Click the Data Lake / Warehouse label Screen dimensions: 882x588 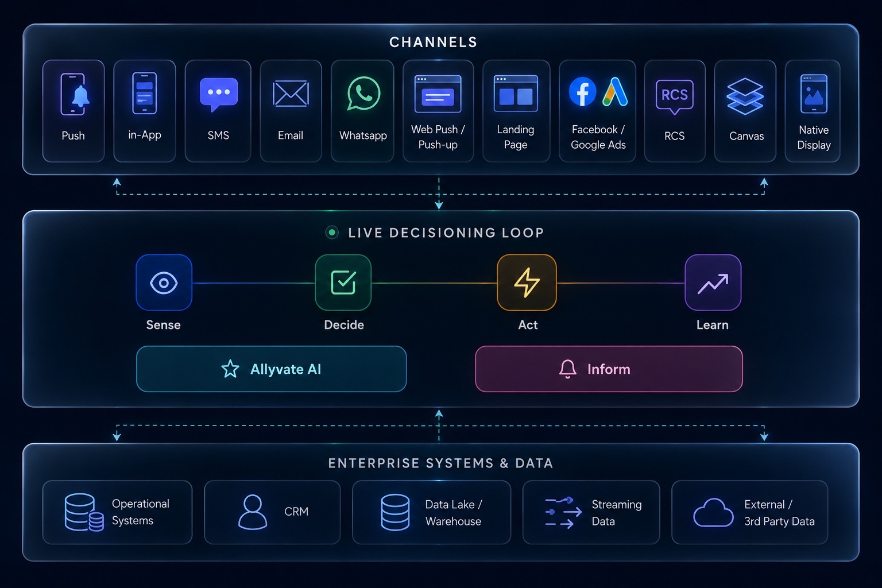pos(454,513)
